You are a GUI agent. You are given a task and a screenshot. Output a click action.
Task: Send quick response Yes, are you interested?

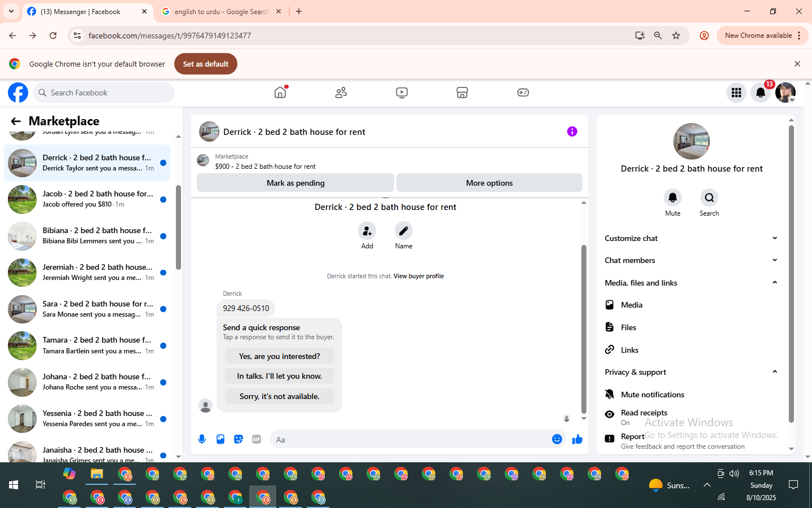[x=280, y=356]
